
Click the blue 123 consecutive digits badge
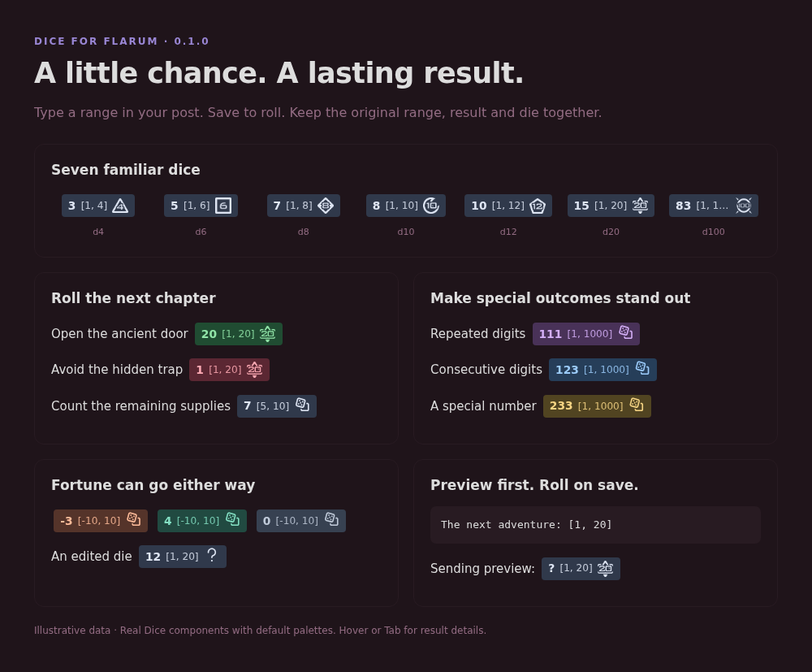coord(603,370)
